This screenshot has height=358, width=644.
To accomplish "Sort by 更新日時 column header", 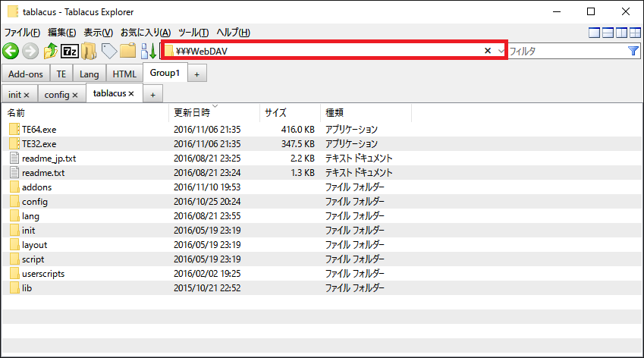I will 215,112.
